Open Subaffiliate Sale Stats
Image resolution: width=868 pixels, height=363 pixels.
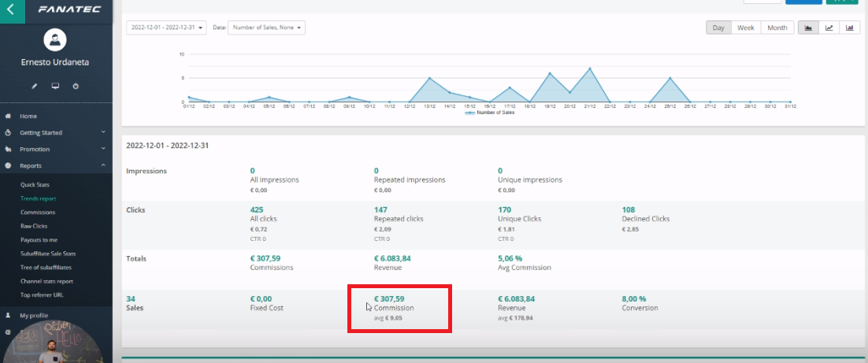click(x=48, y=254)
